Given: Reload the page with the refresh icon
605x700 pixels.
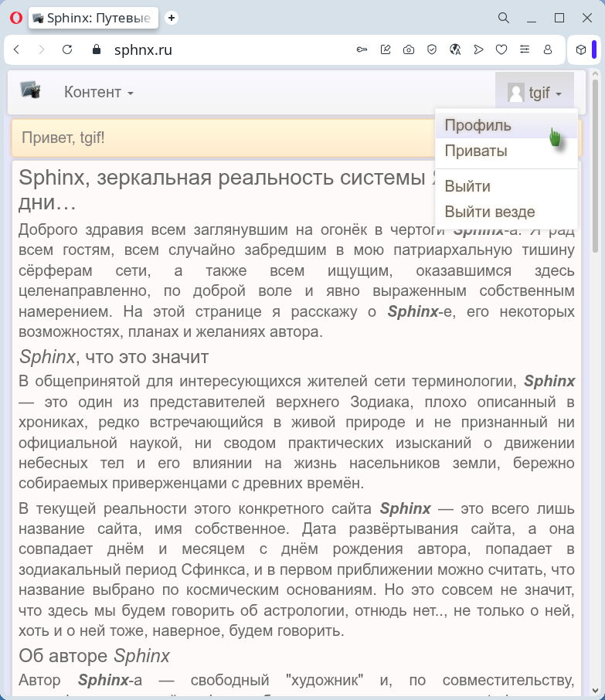Looking at the screenshot, I should pyautogui.click(x=67, y=49).
